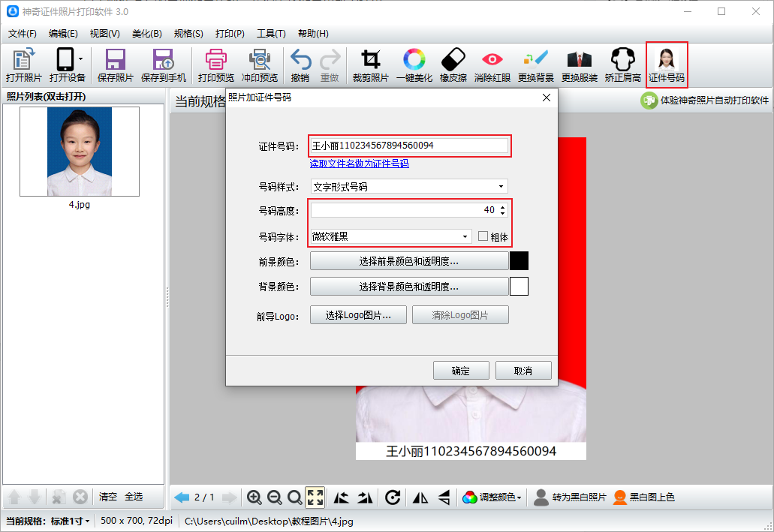This screenshot has height=532, width=774.
Task: Undo with the 撤销 arrow
Action: (x=300, y=65)
